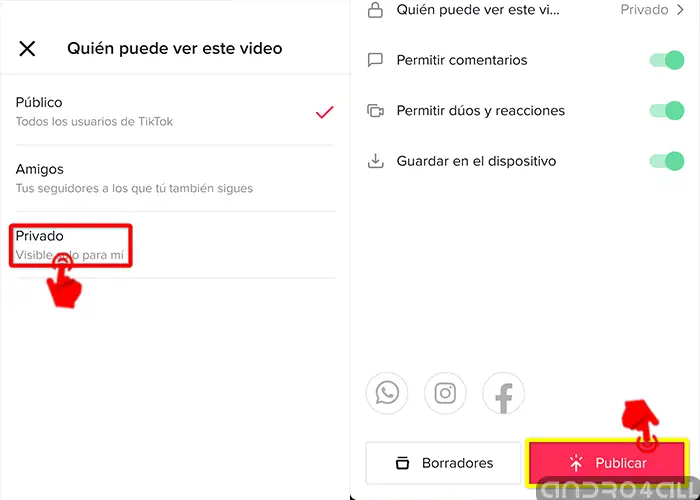Click the 'Guardar en el dispositivo' label
The width and height of the screenshot is (700, 500).
(x=476, y=161)
